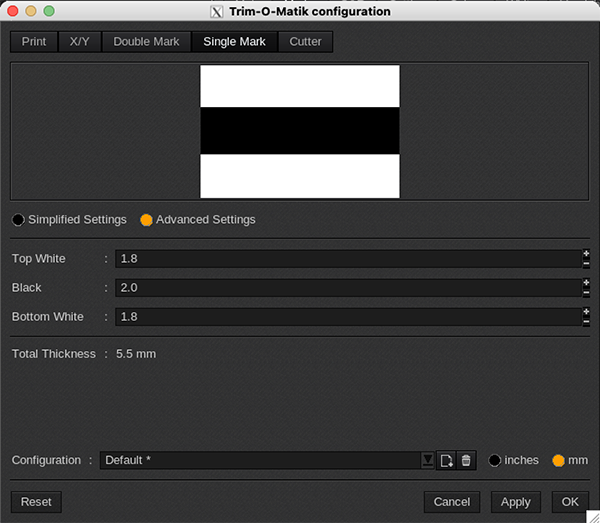The height and width of the screenshot is (523, 600).
Task: Decrease Bottom White value with minus stepper
Action: pos(586,322)
